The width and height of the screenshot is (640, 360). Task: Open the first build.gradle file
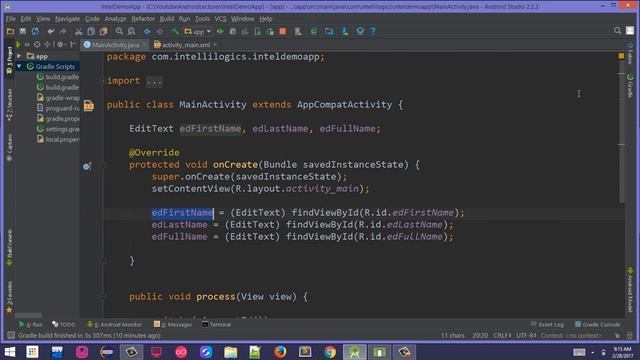(x=58, y=77)
